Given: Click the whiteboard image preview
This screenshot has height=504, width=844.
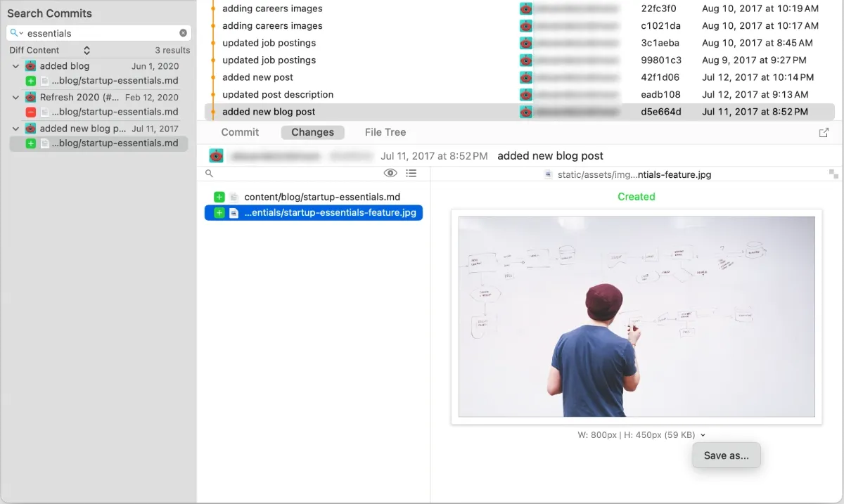Looking at the screenshot, I should point(637,316).
